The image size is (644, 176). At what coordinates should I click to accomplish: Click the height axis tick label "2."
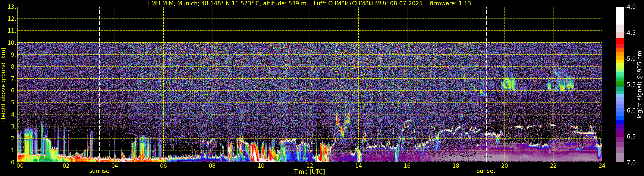pos(13,139)
